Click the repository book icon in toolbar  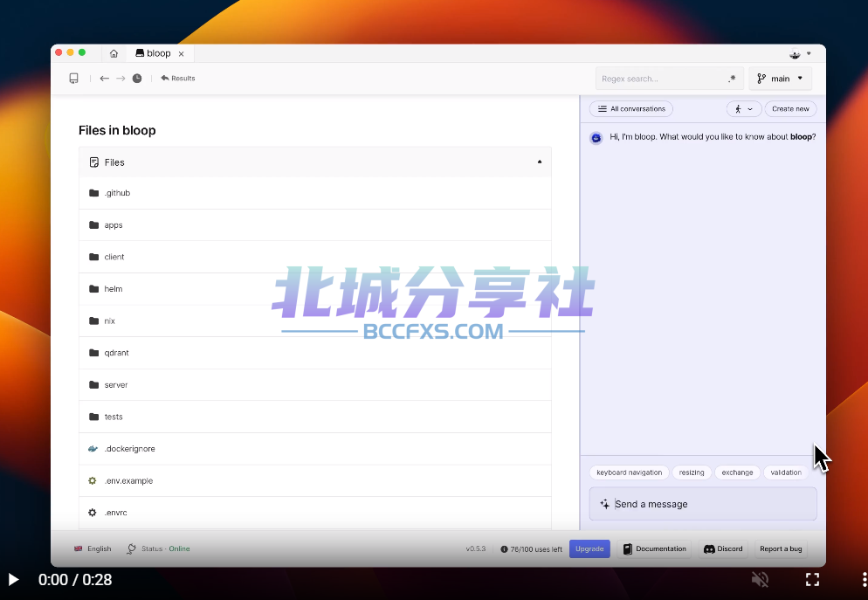(x=73, y=78)
